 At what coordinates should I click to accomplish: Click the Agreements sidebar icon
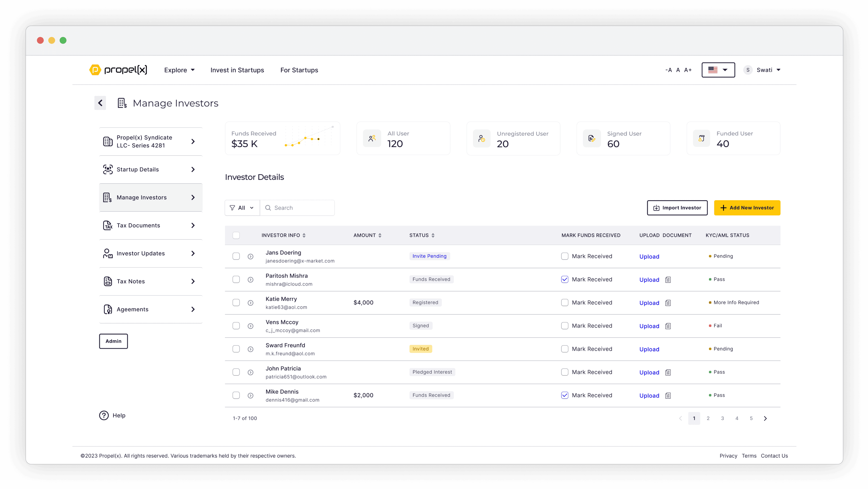click(x=107, y=309)
